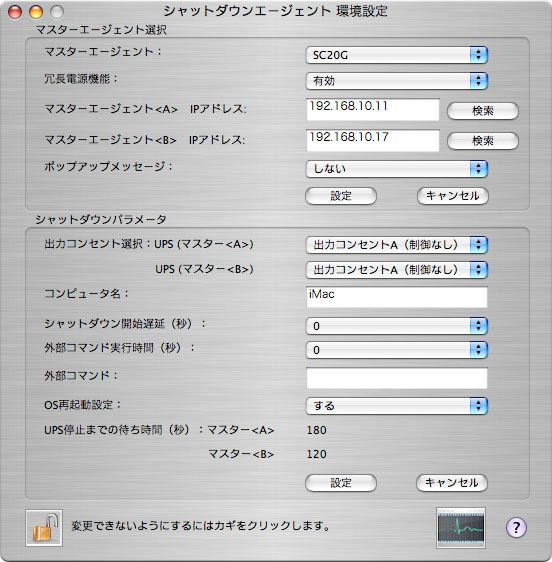Click 設定 in the shutdown parameter section
The width and height of the screenshot is (552, 562).
[341, 483]
